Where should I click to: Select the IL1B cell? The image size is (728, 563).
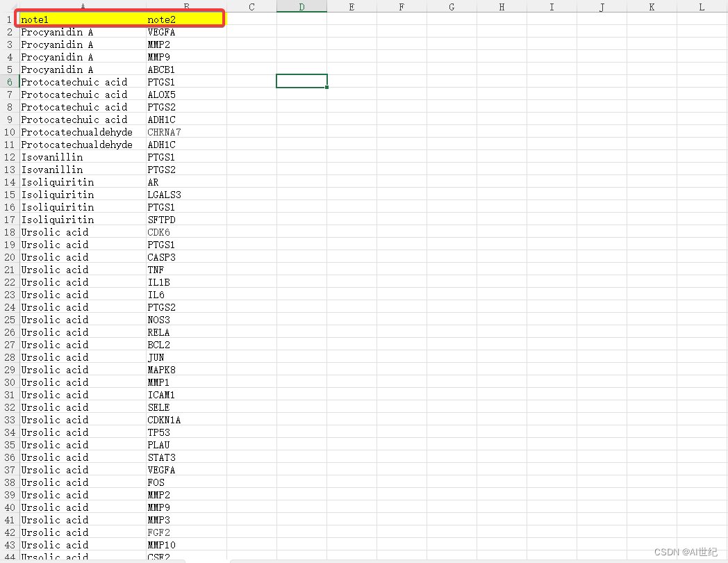186,282
